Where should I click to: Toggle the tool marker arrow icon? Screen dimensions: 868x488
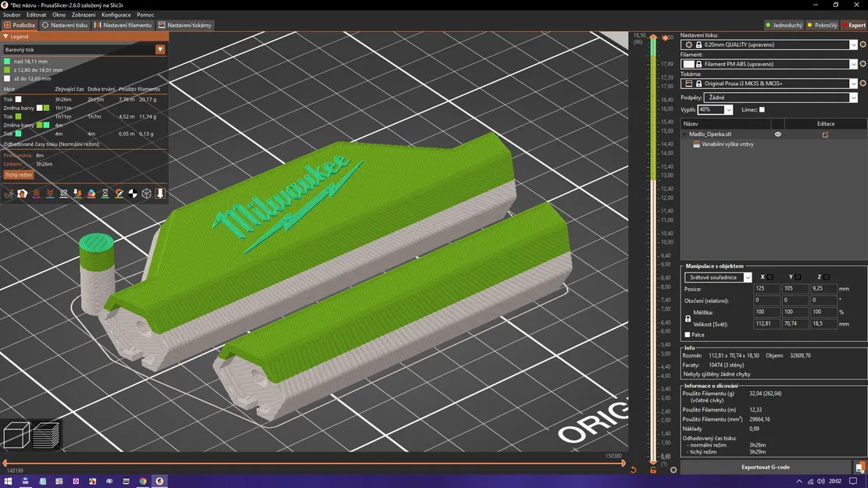tap(160, 193)
